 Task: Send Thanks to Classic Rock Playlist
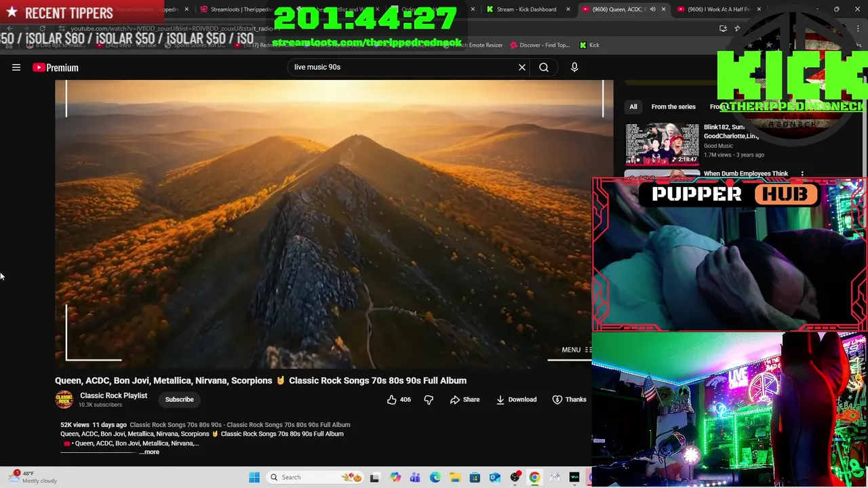569,399
